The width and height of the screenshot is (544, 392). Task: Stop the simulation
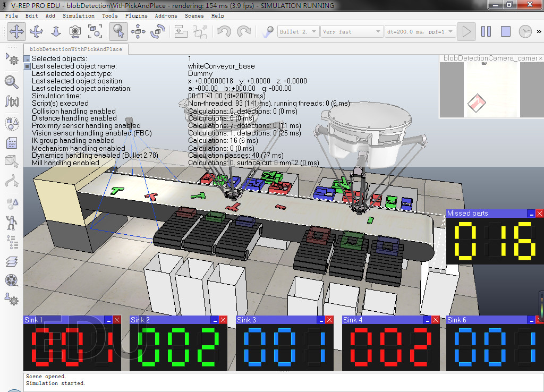(x=506, y=31)
